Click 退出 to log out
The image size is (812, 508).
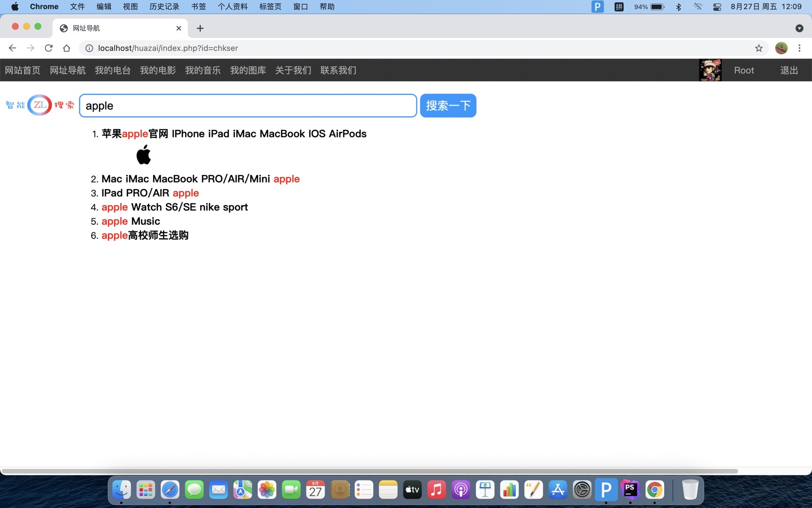coord(789,70)
